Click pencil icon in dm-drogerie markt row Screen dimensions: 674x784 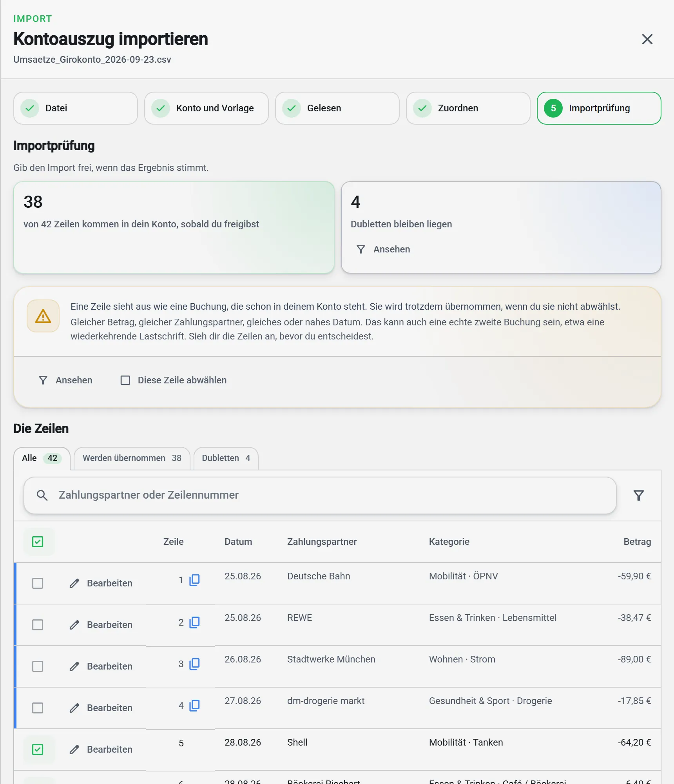74,708
